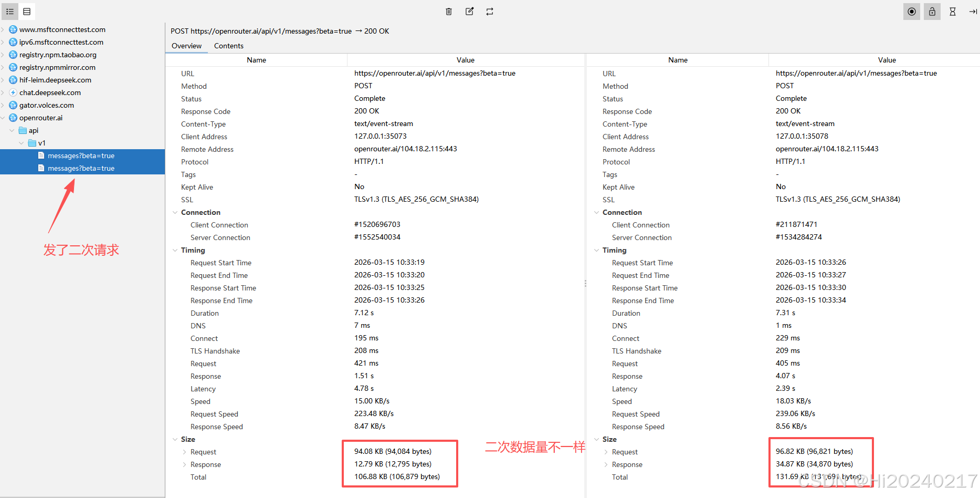Click globe icon for openrouter.ai
980x498 pixels.
[x=13, y=118]
